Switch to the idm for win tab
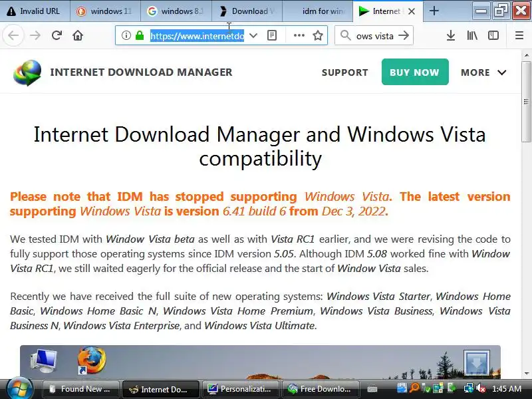The height and width of the screenshot is (399, 532). click(317, 11)
